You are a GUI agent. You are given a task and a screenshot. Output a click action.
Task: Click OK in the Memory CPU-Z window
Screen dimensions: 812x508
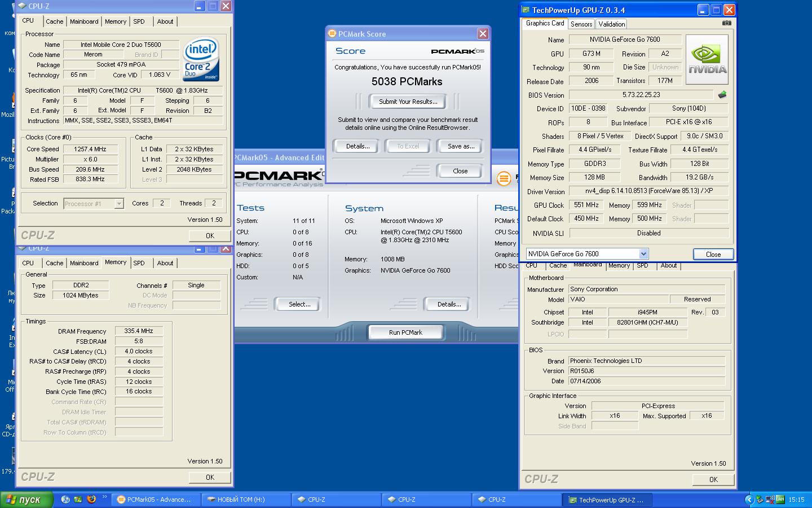coord(210,478)
